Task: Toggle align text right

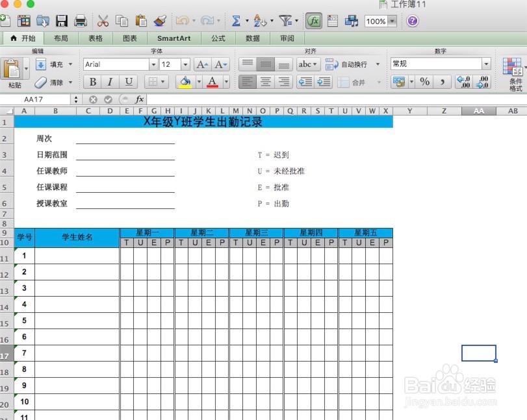Action: click(x=284, y=82)
